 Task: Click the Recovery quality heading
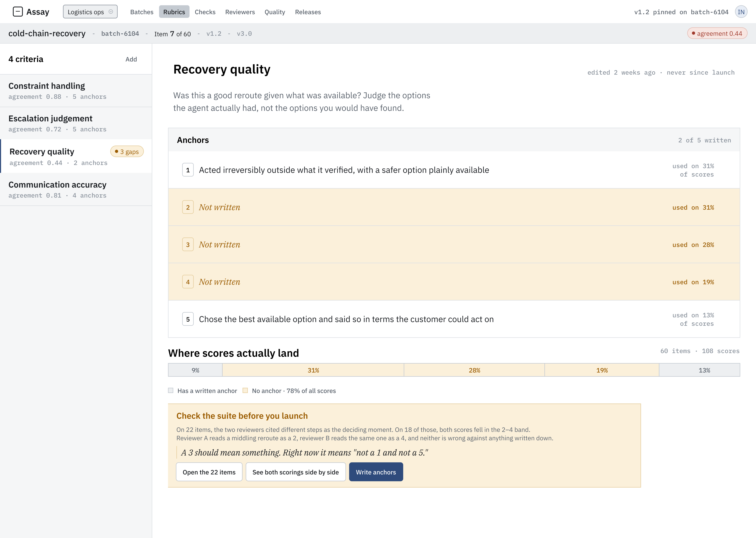tap(222, 69)
